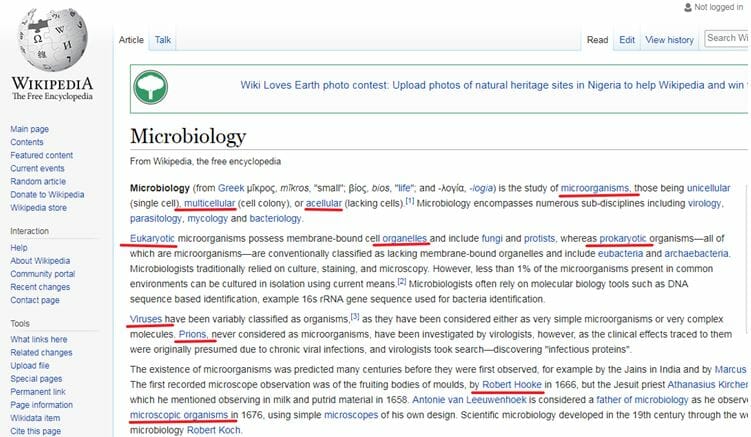The image size is (751, 437).
Task: Click the Permanent link tool
Action: [38, 391]
